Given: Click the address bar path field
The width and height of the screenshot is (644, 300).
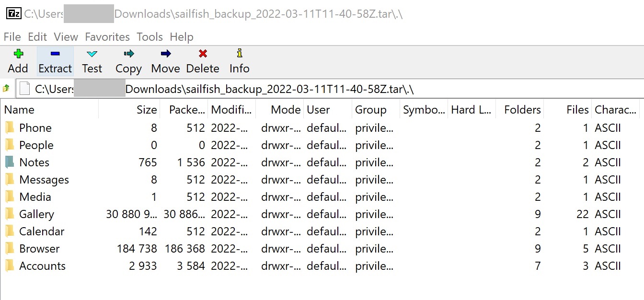Looking at the screenshot, I should [x=287, y=89].
